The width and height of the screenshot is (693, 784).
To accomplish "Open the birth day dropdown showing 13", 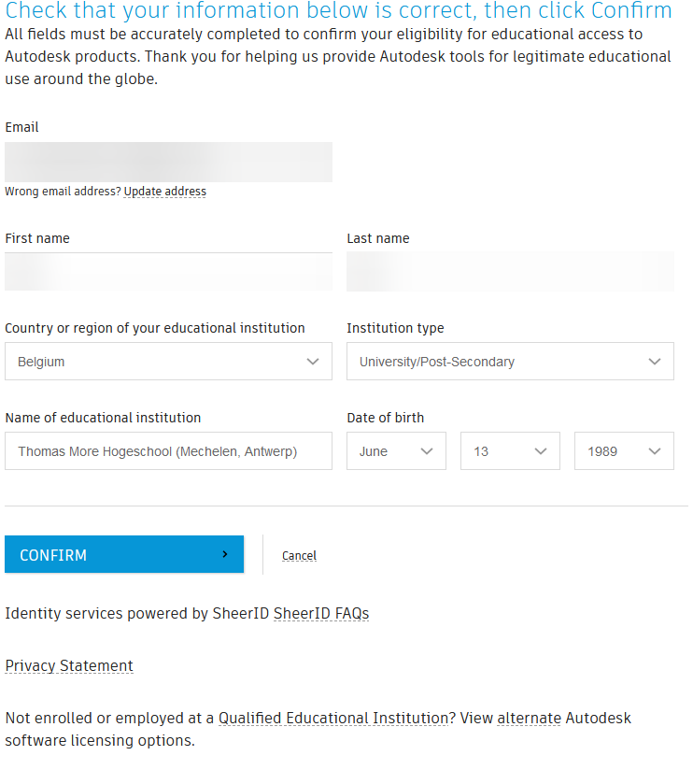I will pyautogui.click(x=510, y=451).
